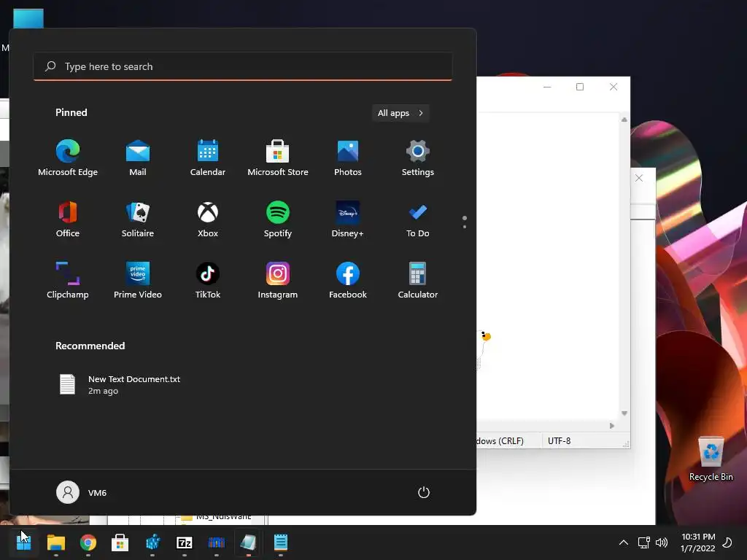Viewport: 747px width, 560px height.
Task: Open the Calendar app
Action: (208, 158)
